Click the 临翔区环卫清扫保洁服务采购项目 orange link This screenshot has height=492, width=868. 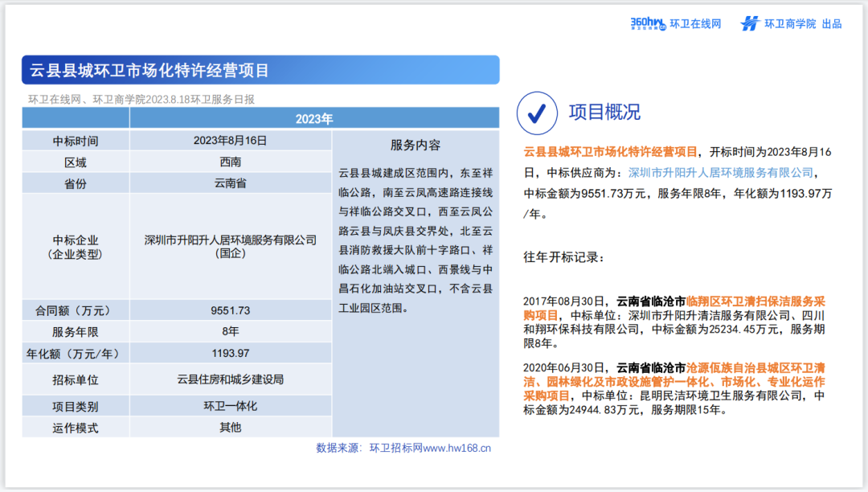point(674,308)
